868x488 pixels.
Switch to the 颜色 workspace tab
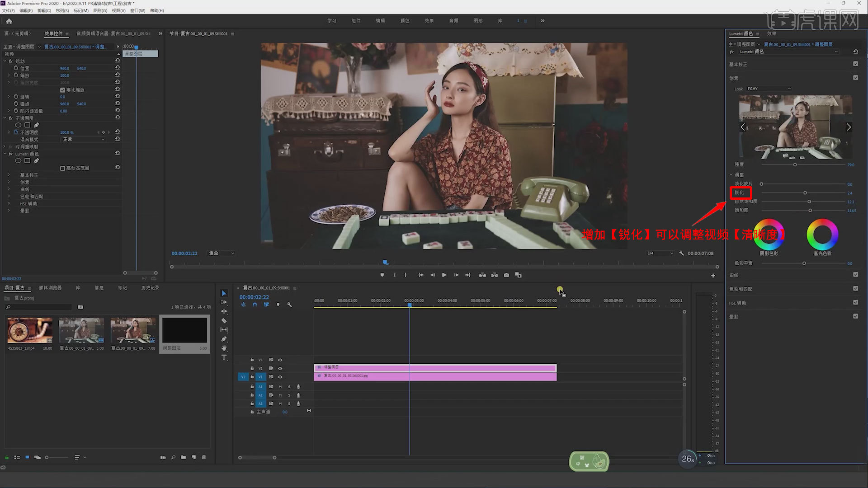pos(405,21)
